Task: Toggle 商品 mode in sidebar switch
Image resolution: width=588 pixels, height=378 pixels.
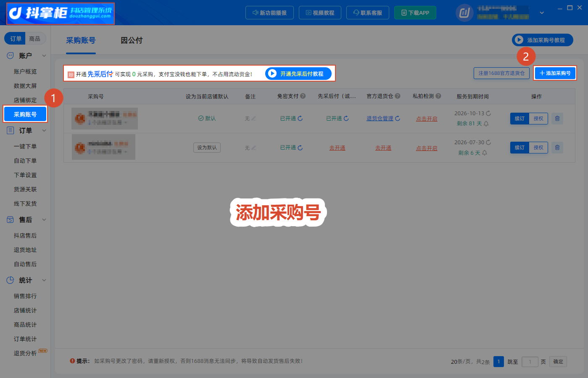Action: pos(35,39)
